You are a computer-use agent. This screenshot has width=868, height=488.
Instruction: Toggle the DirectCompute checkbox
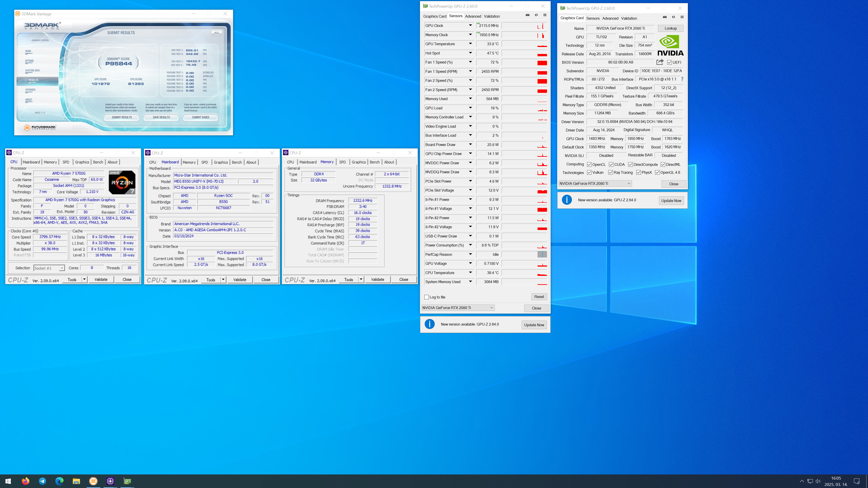click(630, 164)
